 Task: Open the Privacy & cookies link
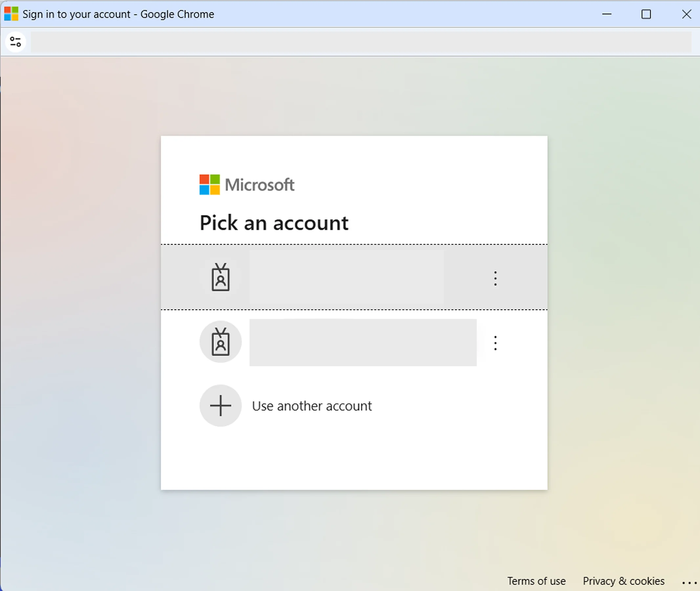(x=623, y=581)
